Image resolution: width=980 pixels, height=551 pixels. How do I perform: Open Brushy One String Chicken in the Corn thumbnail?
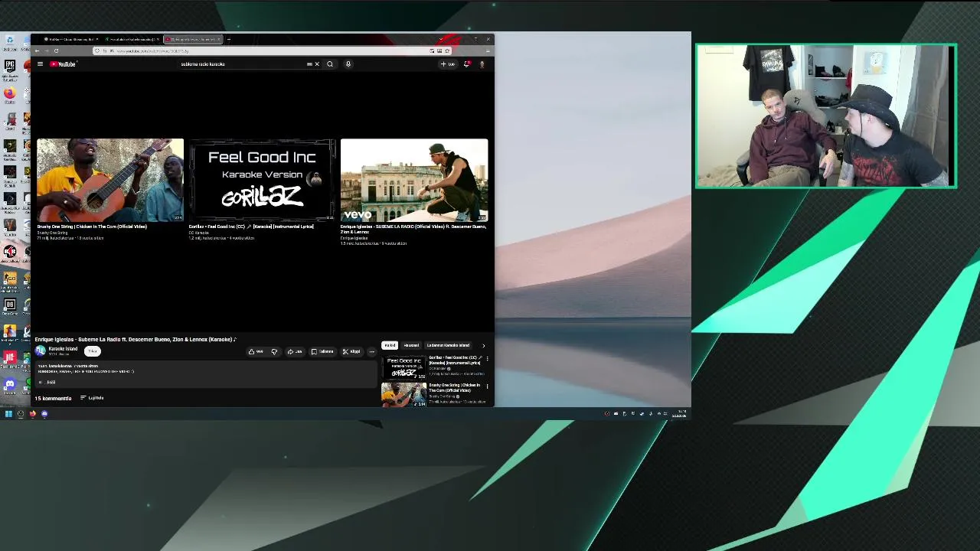(110, 180)
